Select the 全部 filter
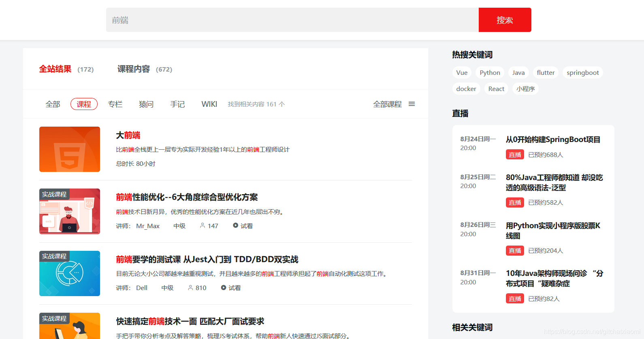644x339 pixels. (53, 104)
